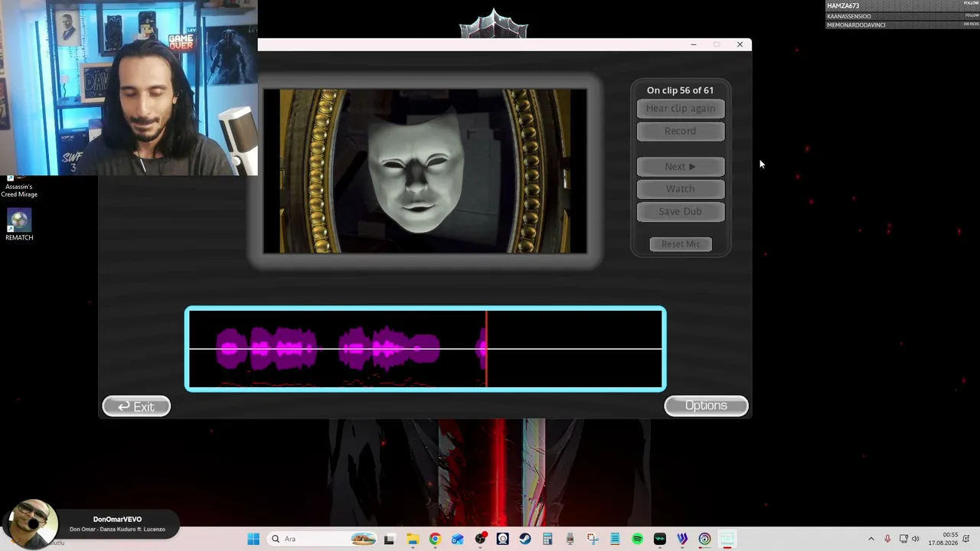Click the red playhead marker in waveform

(x=486, y=349)
